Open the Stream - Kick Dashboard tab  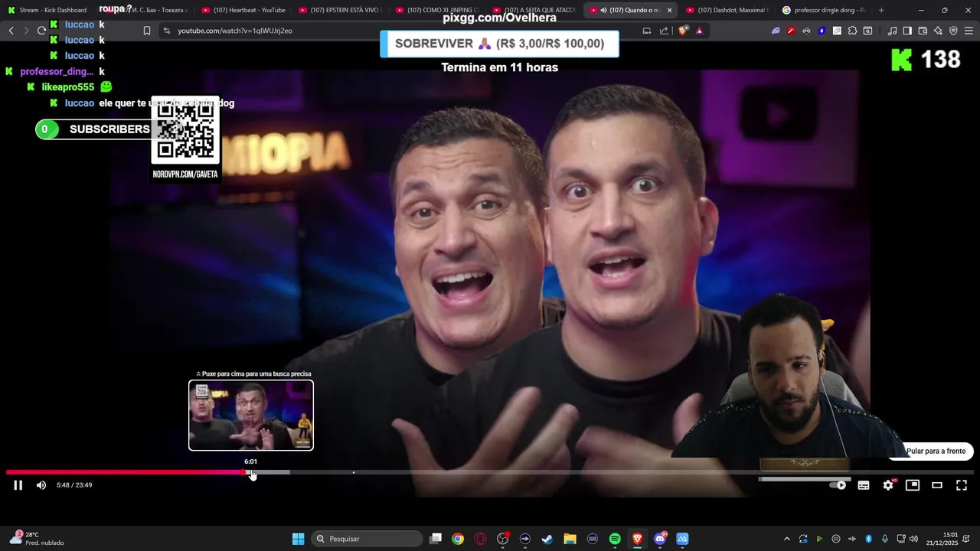pyautogui.click(x=47, y=10)
